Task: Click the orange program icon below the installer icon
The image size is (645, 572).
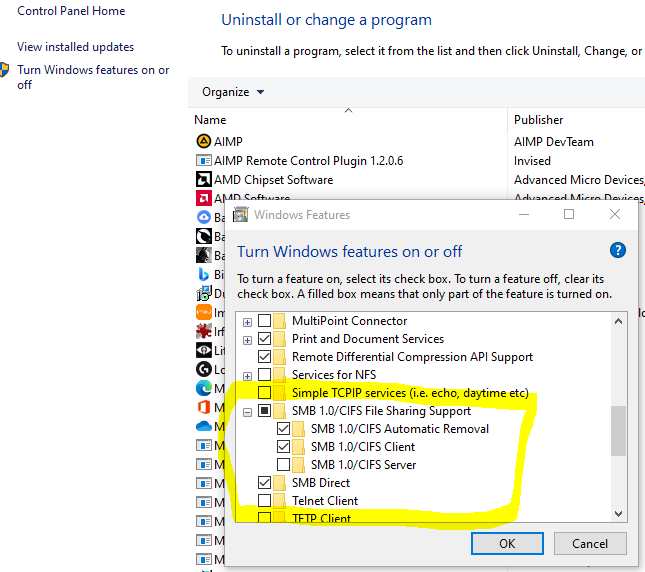Action: click(x=204, y=312)
